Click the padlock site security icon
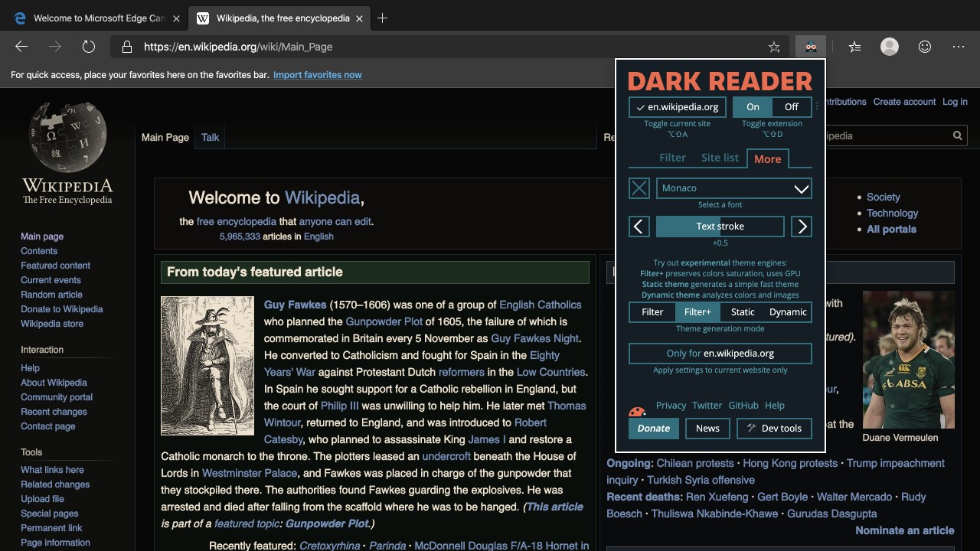The height and width of the screenshot is (551, 980). (x=127, y=47)
